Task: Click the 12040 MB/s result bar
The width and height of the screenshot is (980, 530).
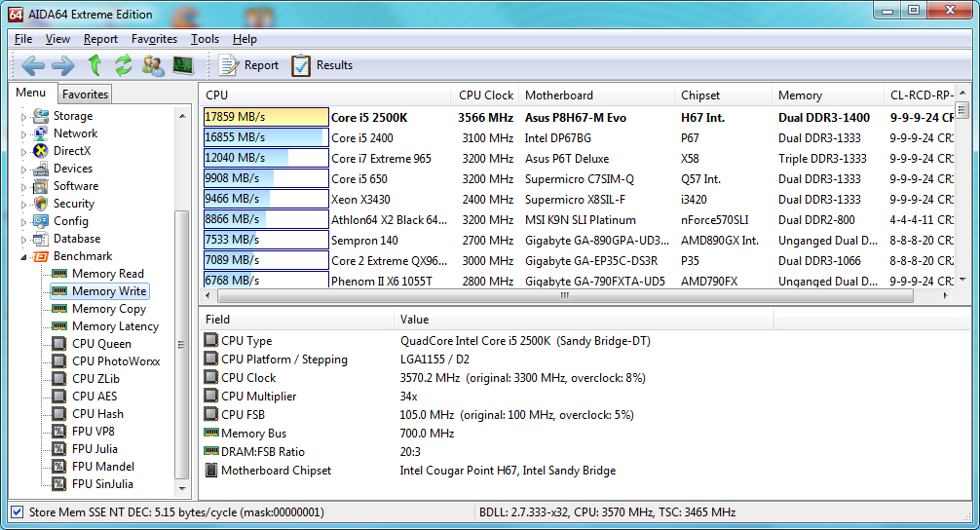Action: click(266, 158)
